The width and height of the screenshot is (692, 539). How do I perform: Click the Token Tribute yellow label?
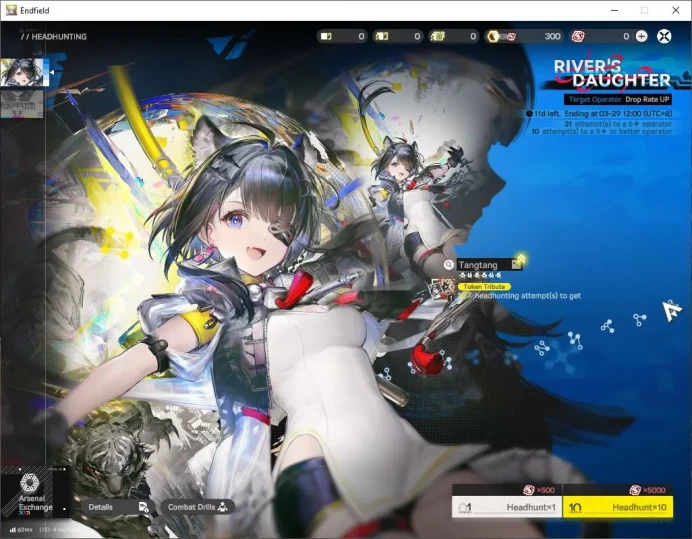(x=484, y=286)
